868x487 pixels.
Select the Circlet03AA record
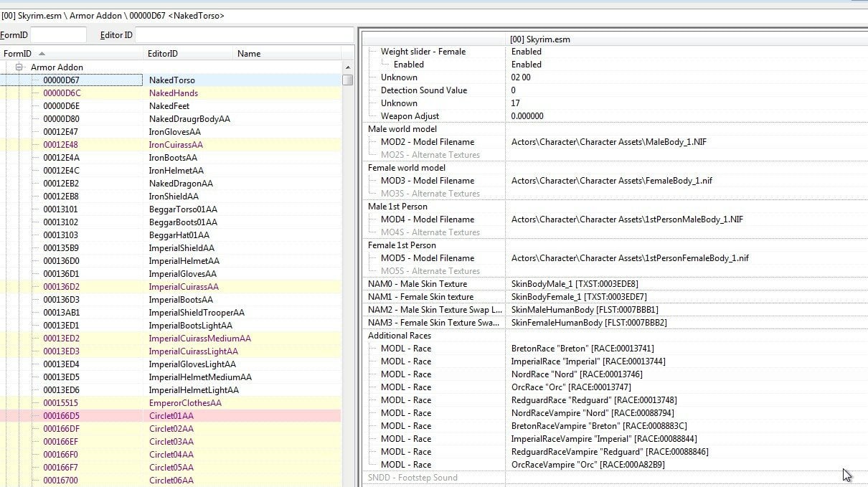click(x=171, y=442)
